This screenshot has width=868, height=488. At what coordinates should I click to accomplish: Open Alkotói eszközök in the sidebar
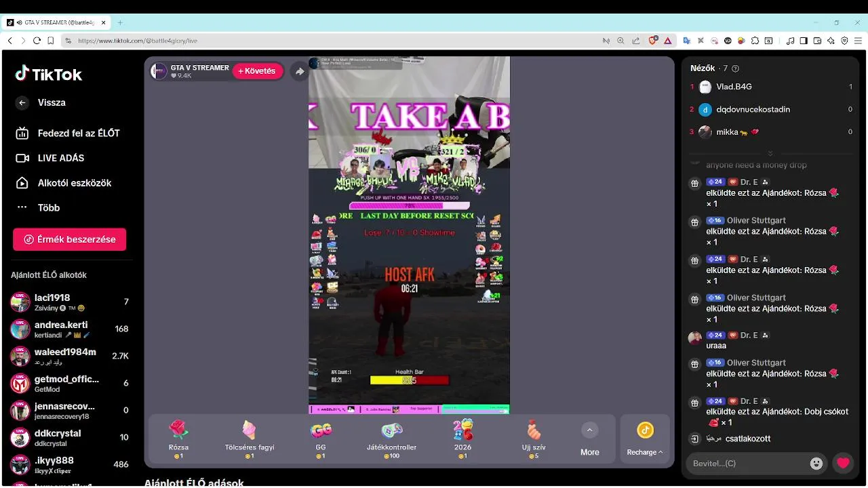[64, 183]
